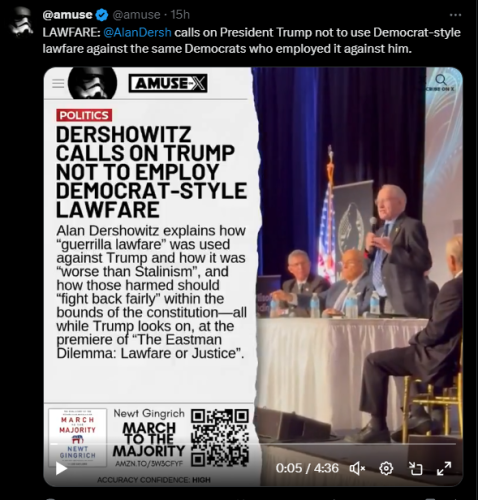Click the 0:05 / 4:36 time display
The image size is (478, 500).
pos(307,468)
